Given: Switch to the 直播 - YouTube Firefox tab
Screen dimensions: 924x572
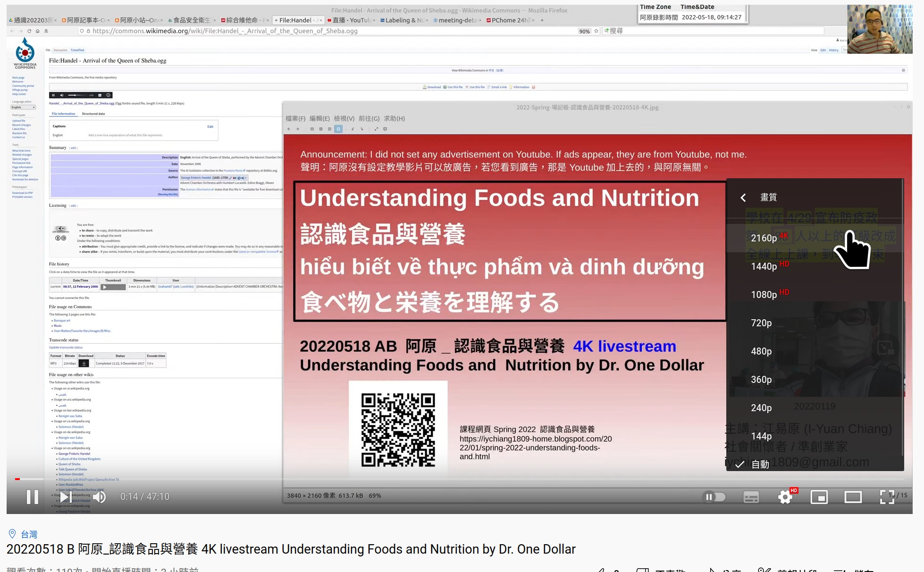Looking at the screenshot, I should (x=351, y=20).
